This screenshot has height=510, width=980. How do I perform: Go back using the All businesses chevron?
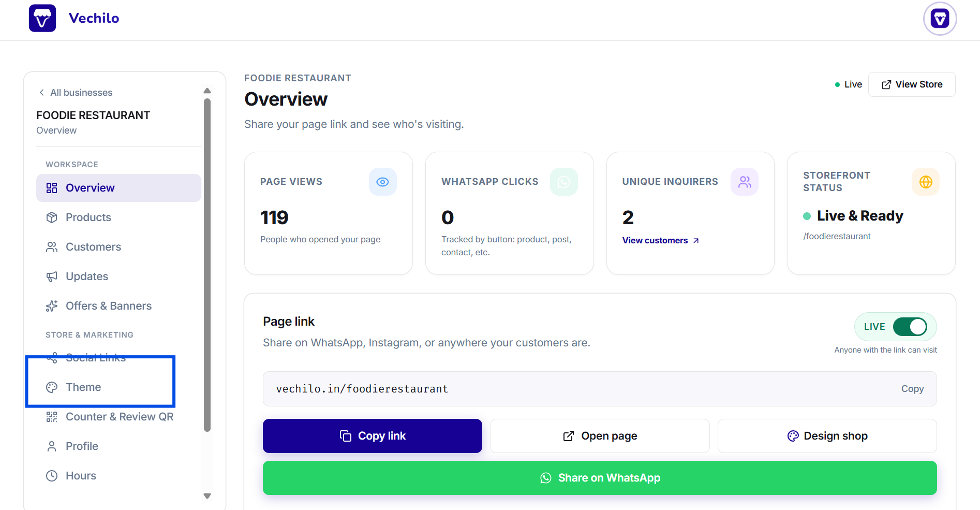click(x=41, y=93)
